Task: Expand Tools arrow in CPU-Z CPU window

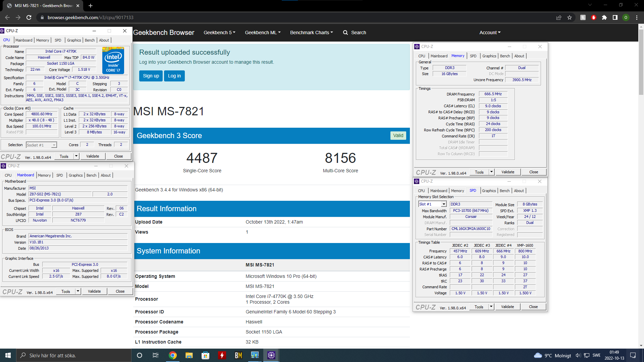Action: pyautogui.click(x=76, y=156)
